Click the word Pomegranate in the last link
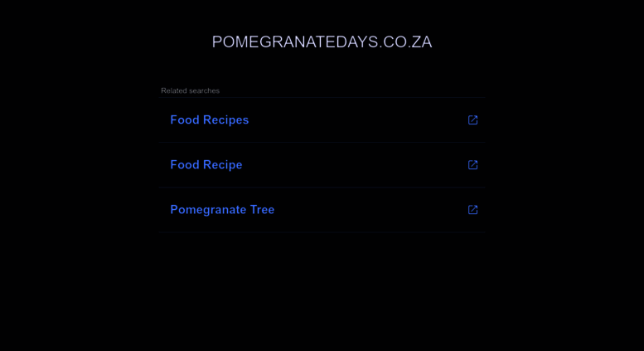The image size is (644, 351). click(x=208, y=210)
